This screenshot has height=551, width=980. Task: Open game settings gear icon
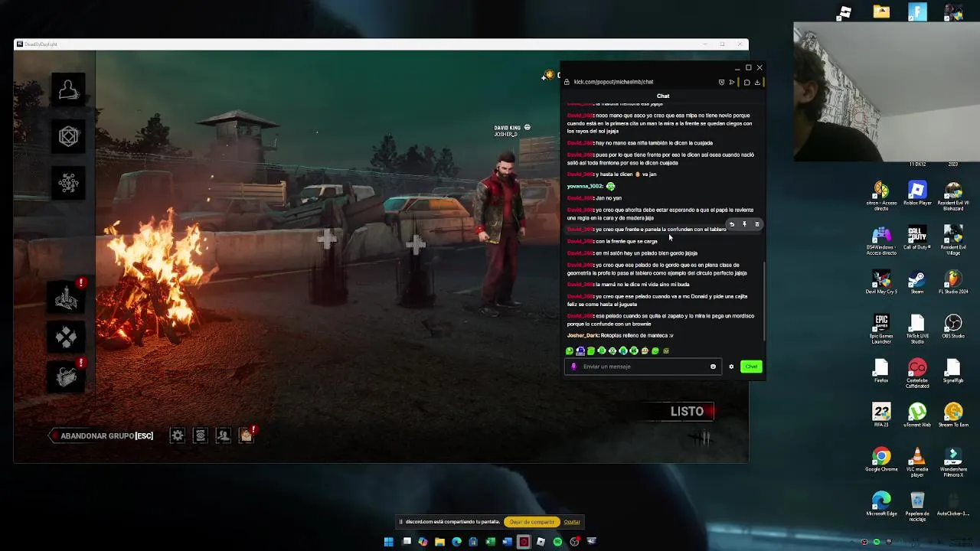[x=177, y=435]
